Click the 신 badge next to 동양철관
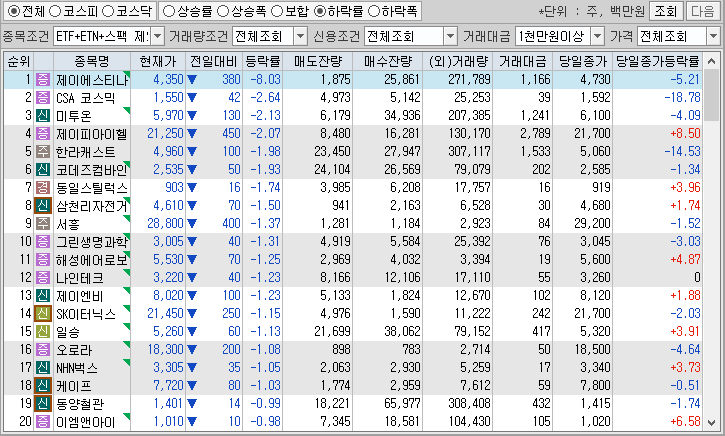725x436 pixels. point(43,404)
